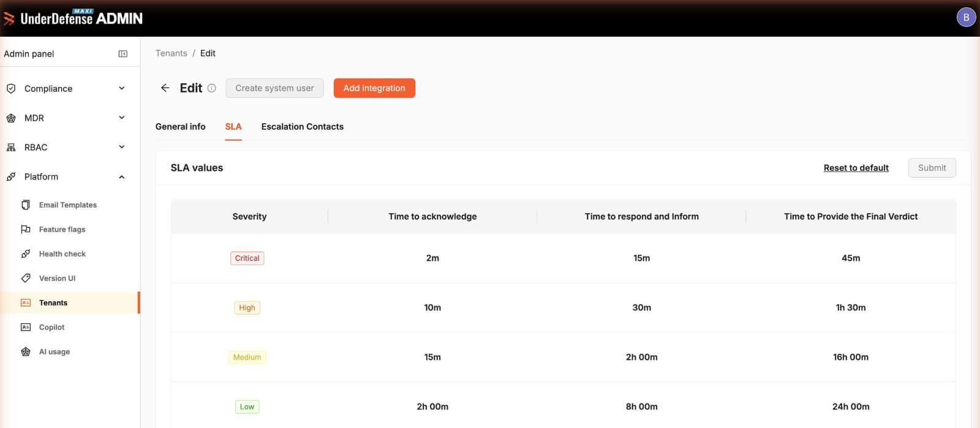Click the Email Templates icon
The height and width of the screenshot is (428, 980).
tap(26, 205)
